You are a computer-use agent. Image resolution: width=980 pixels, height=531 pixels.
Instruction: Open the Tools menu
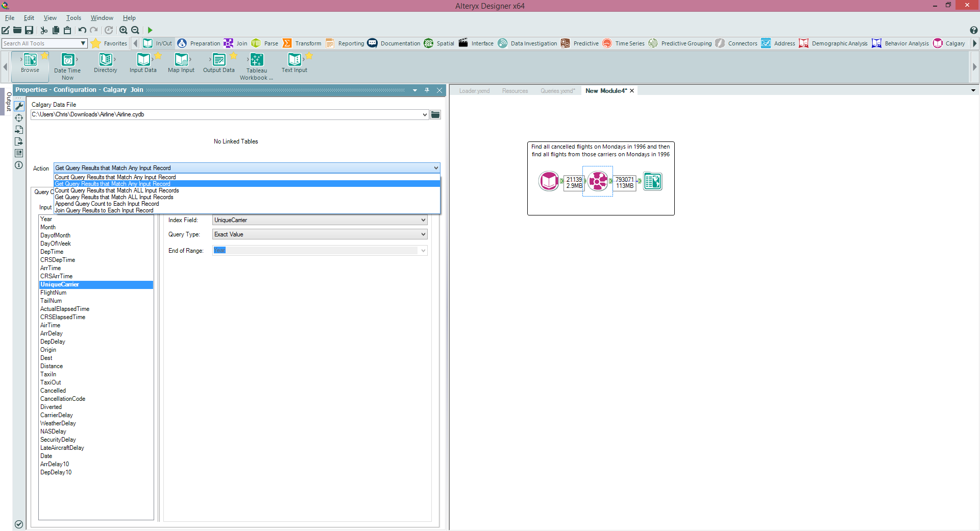[73, 18]
